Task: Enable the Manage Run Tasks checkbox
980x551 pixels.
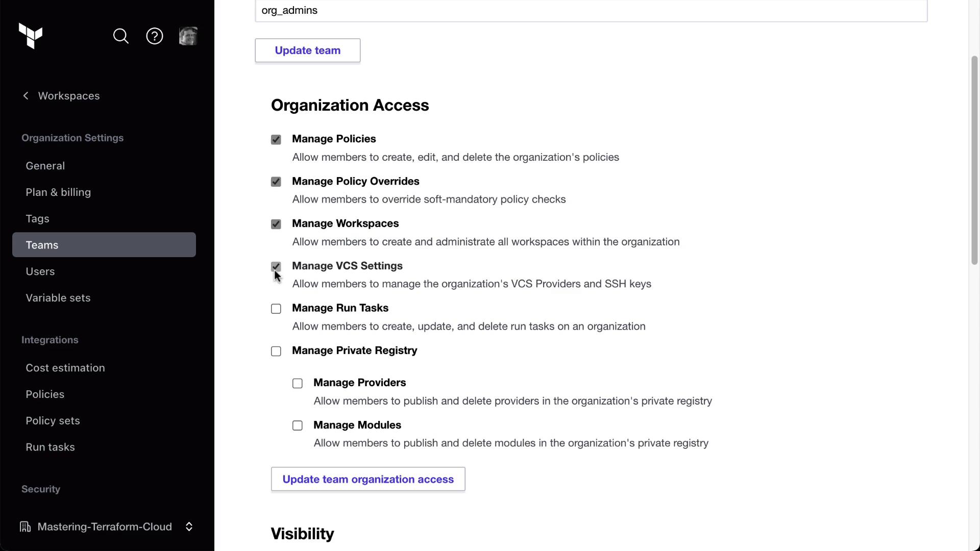Action: click(276, 309)
